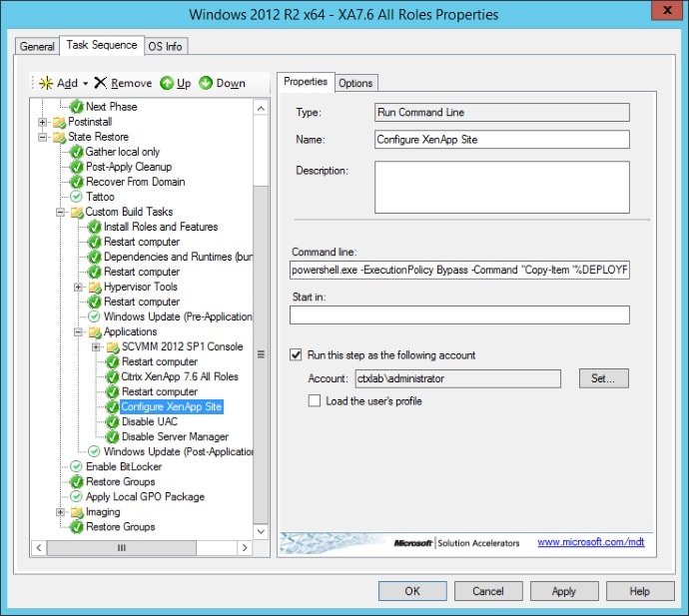Click into the Description text box

point(502,187)
